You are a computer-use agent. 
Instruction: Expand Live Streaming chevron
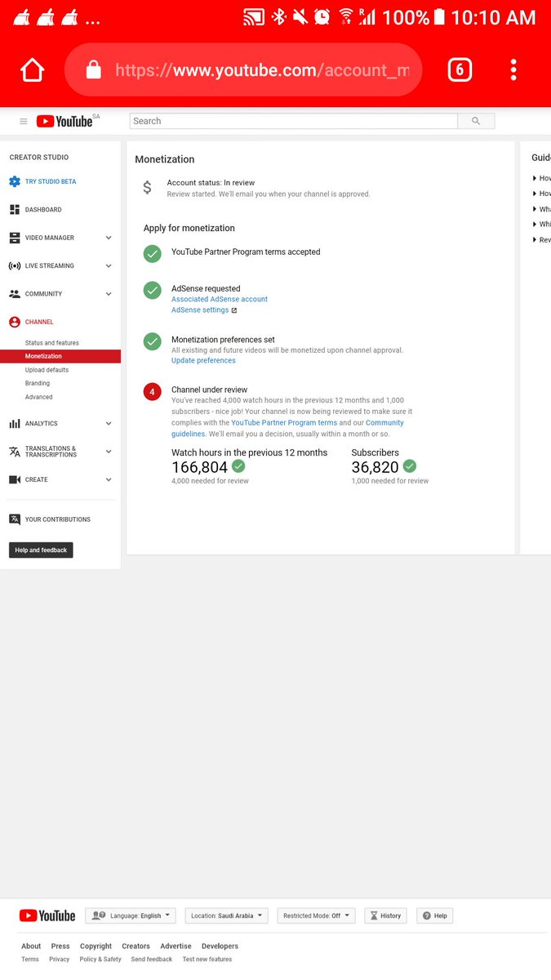(x=109, y=265)
